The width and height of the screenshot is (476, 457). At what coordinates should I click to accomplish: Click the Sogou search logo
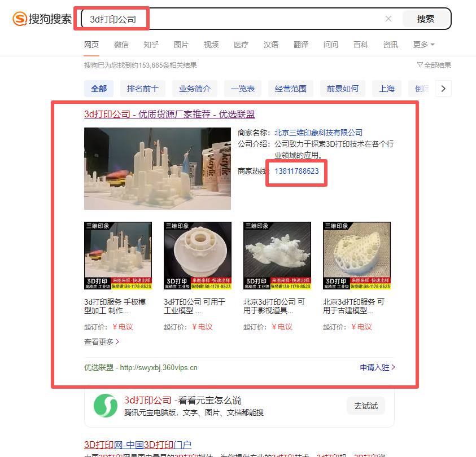click(x=42, y=19)
